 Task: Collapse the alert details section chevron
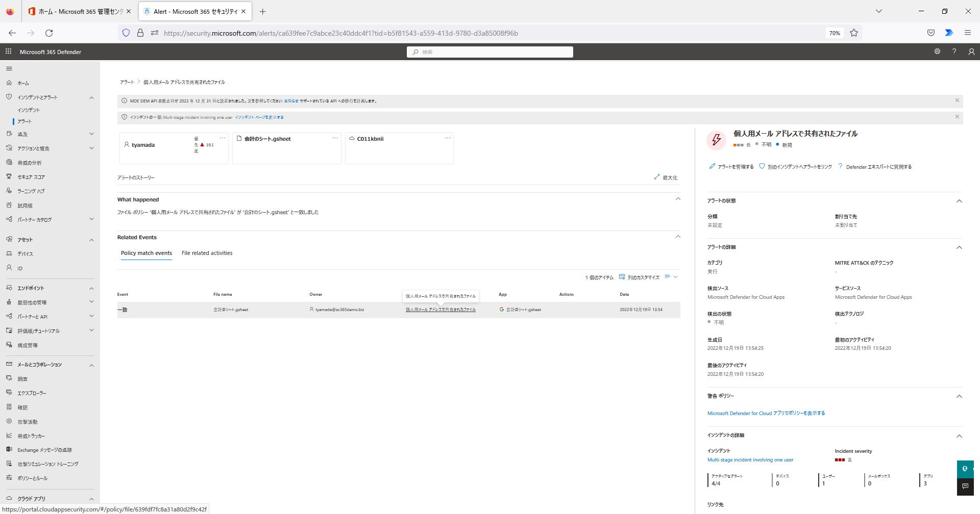point(959,247)
